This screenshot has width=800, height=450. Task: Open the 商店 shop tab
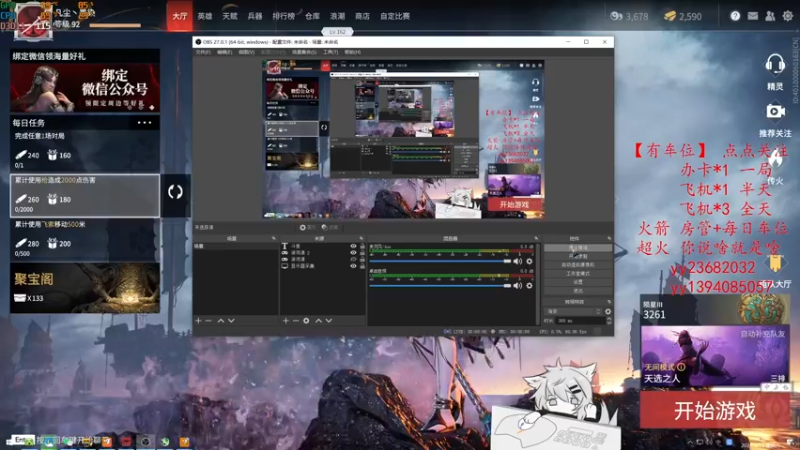(x=362, y=16)
